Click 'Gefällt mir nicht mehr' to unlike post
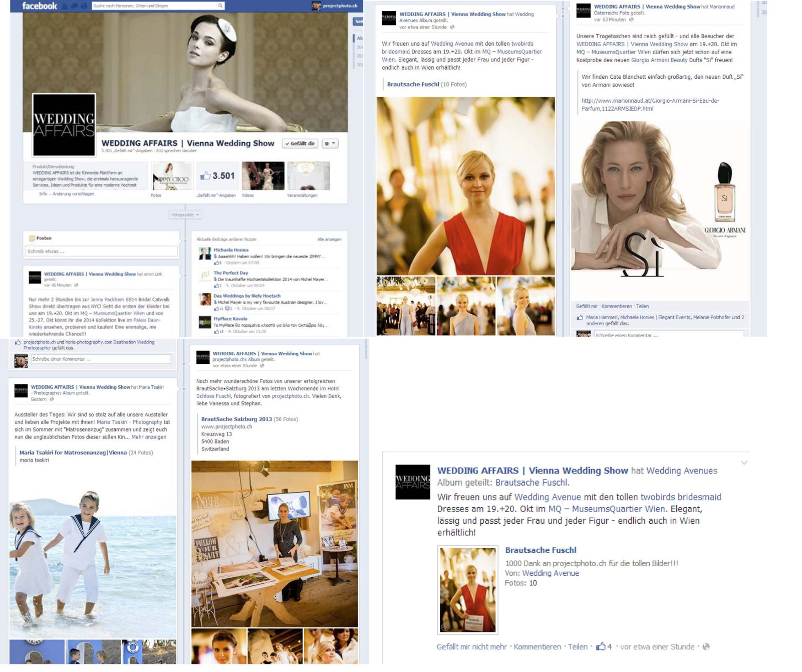 [x=471, y=647]
